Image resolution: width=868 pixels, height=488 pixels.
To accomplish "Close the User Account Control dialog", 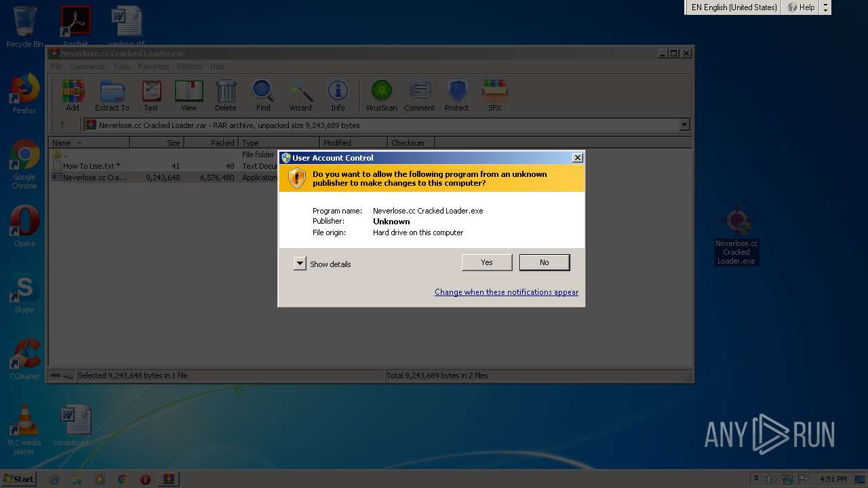I will [x=577, y=158].
